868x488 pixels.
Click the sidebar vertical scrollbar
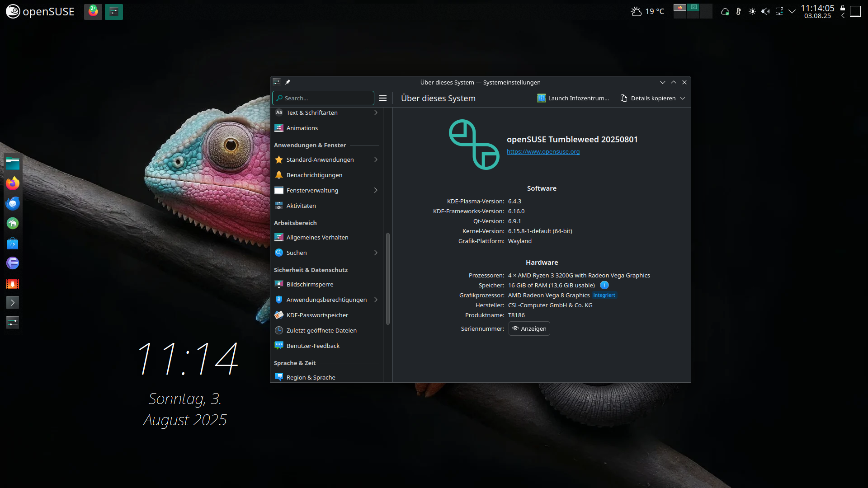coord(388,278)
